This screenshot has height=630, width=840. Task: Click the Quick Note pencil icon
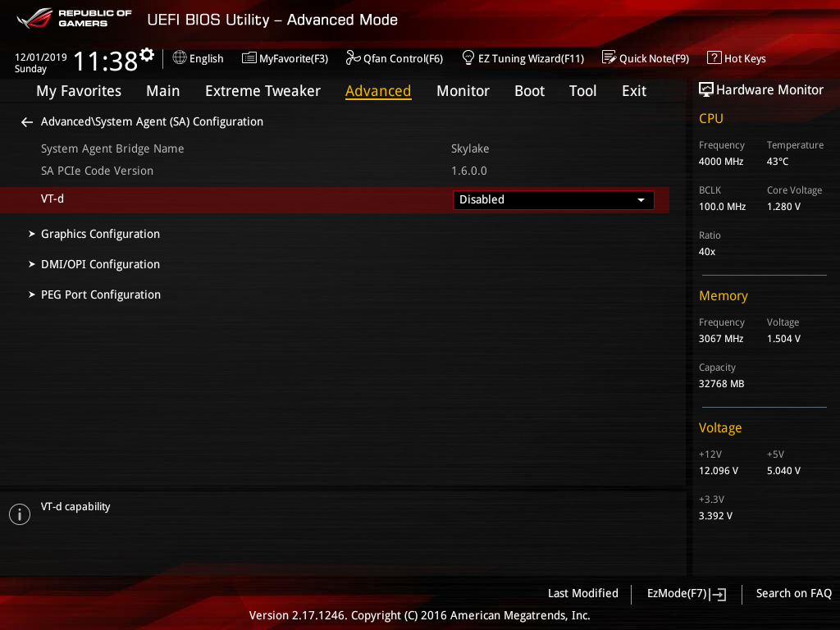[x=609, y=57]
